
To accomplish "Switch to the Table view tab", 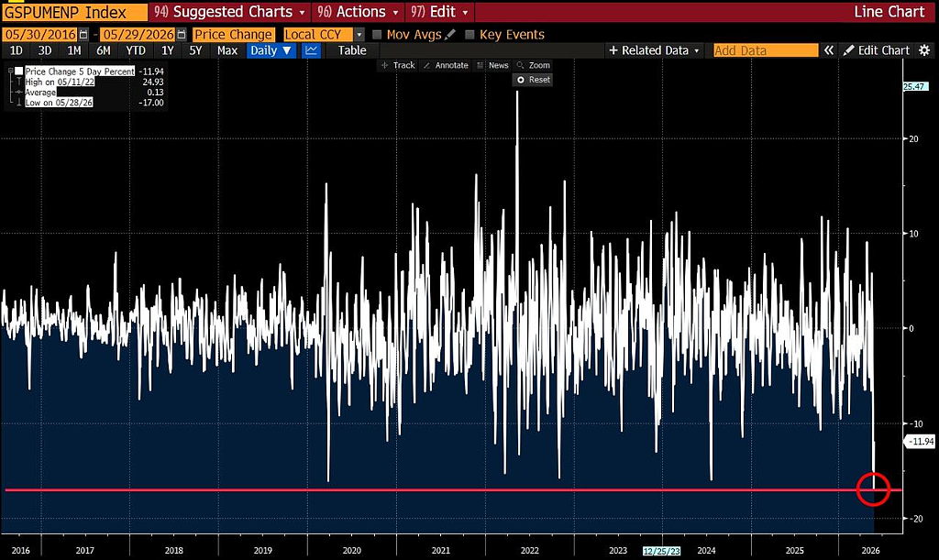I will pos(352,50).
